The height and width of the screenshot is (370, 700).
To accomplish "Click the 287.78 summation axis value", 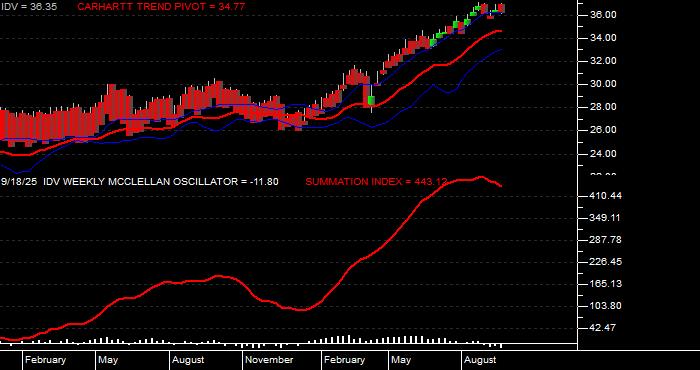I will (x=605, y=240).
